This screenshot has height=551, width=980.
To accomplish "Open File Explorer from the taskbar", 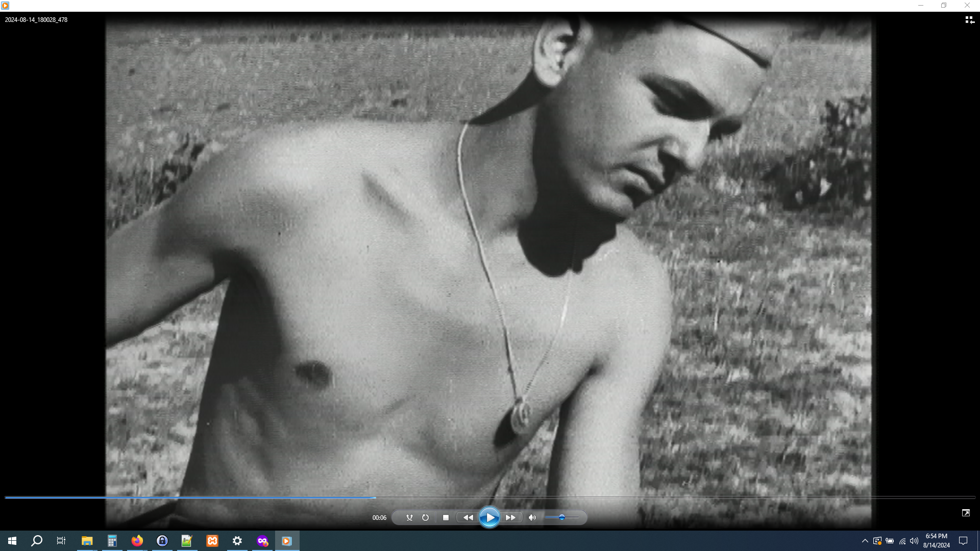I will (87, 541).
